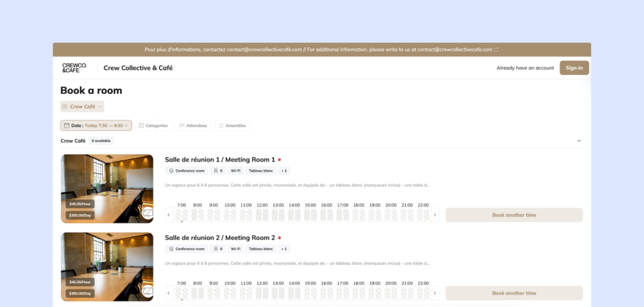Click the screen icon on Meeting Room 1 photo
The width and height of the screenshot is (644, 307).
click(147, 213)
